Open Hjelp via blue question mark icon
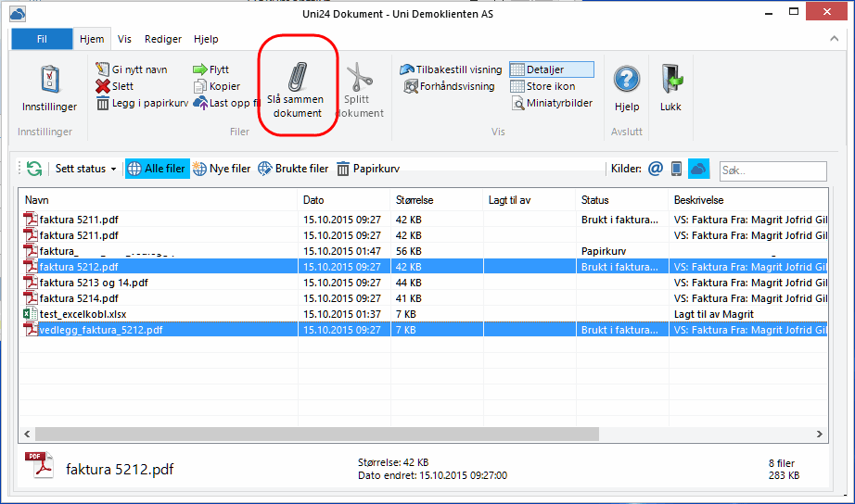The image size is (855, 504). (x=627, y=81)
